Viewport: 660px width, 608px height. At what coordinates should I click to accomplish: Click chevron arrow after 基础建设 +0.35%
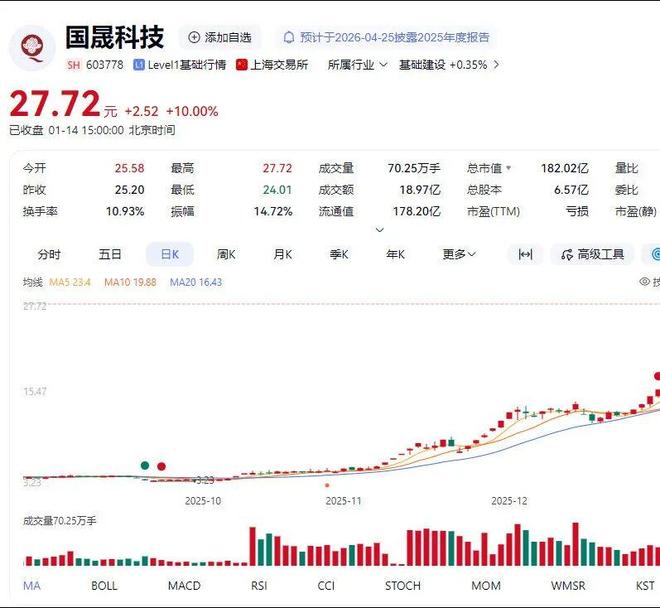tap(496, 65)
